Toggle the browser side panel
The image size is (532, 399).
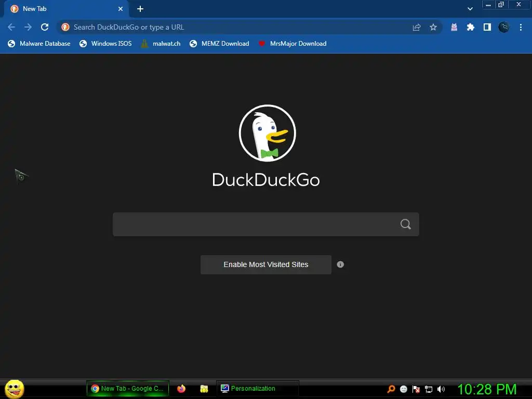pyautogui.click(x=487, y=27)
